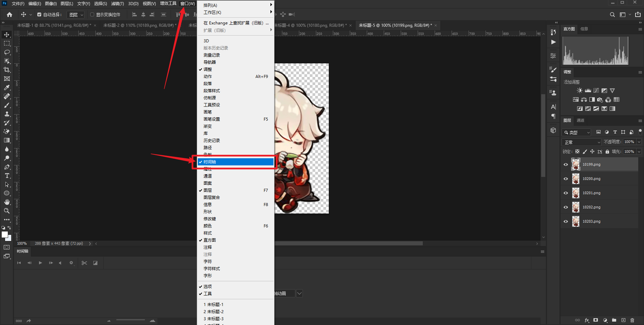644x325 pixels.
Task: Click the share icon at top right
Action: click(x=638, y=15)
